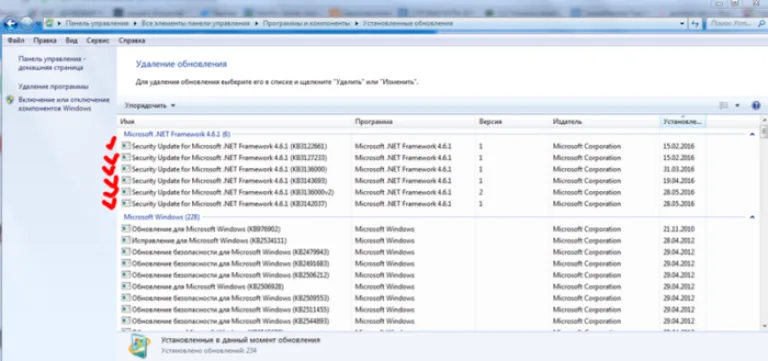768x361 pixels.
Task: Sort by the Установлено column header
Action: [x=683, y=121]
